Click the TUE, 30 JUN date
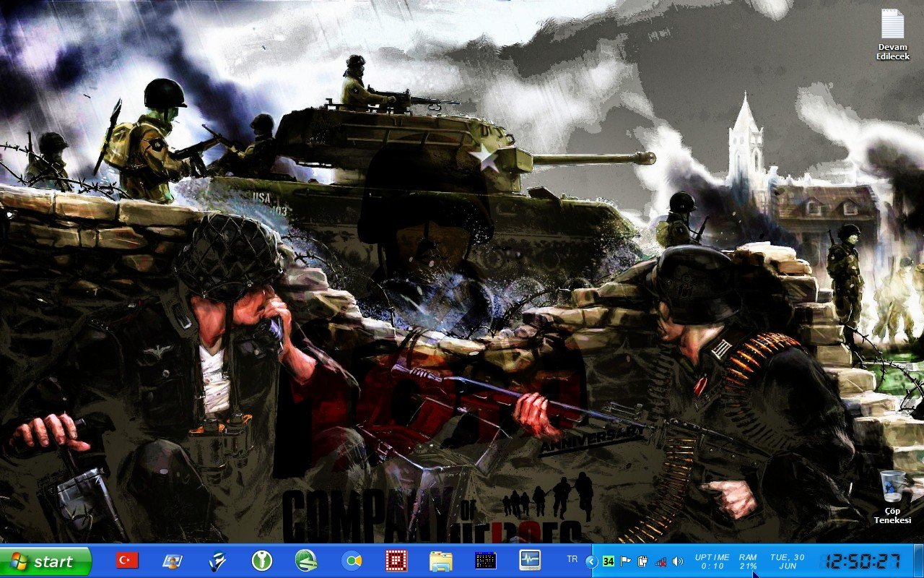This screenshot has height=578, width=924. [x=788, y=561]
